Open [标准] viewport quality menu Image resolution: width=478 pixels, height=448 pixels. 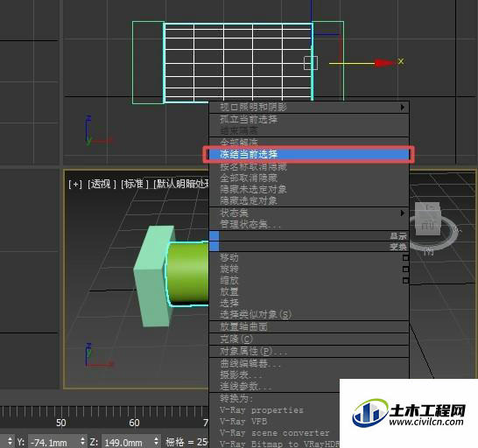click(135, 184)
